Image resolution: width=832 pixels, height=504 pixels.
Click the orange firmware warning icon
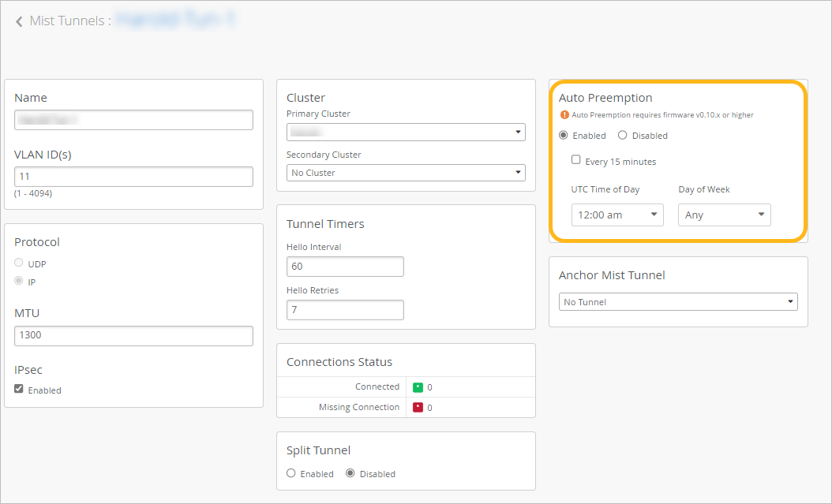[564, 115]
